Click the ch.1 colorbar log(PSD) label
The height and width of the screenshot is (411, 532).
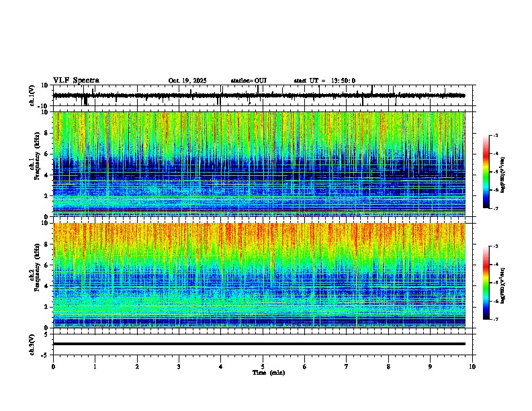[502, 175]
